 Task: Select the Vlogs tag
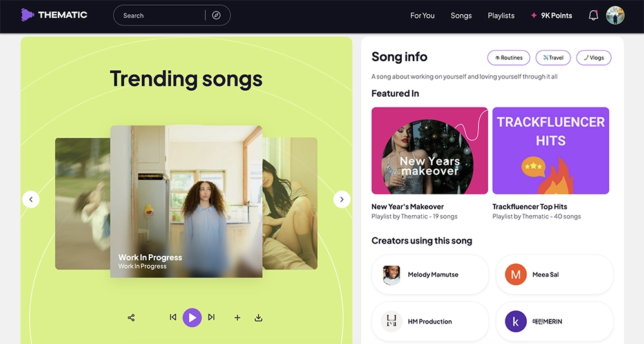(x=594, y=57)
